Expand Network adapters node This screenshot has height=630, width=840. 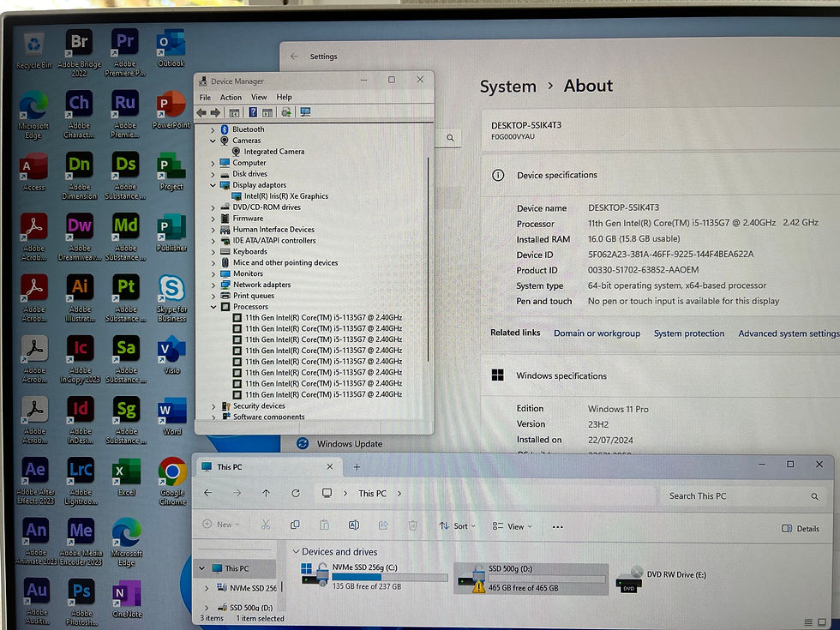coord(213,285)
